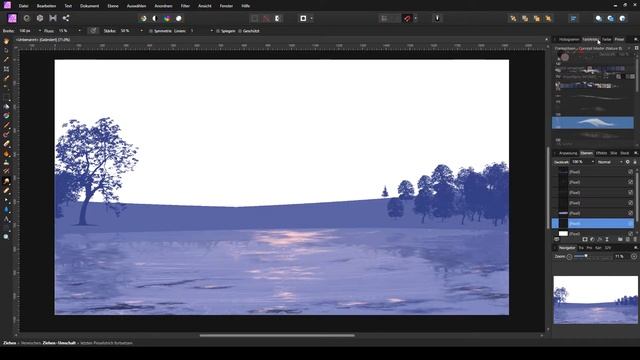Open layer settings gear in Ebenen panel

click(628, 162)
